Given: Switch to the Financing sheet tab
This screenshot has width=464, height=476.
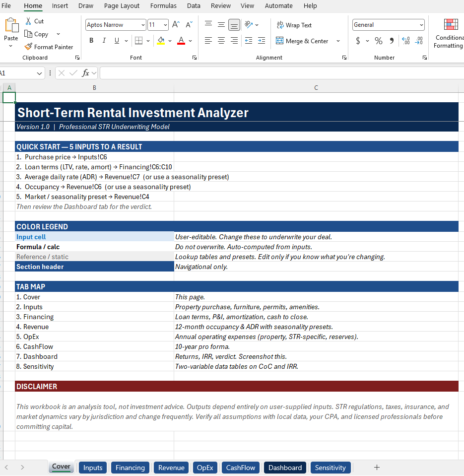Looking at the screenshot, I should click(130, 468).
